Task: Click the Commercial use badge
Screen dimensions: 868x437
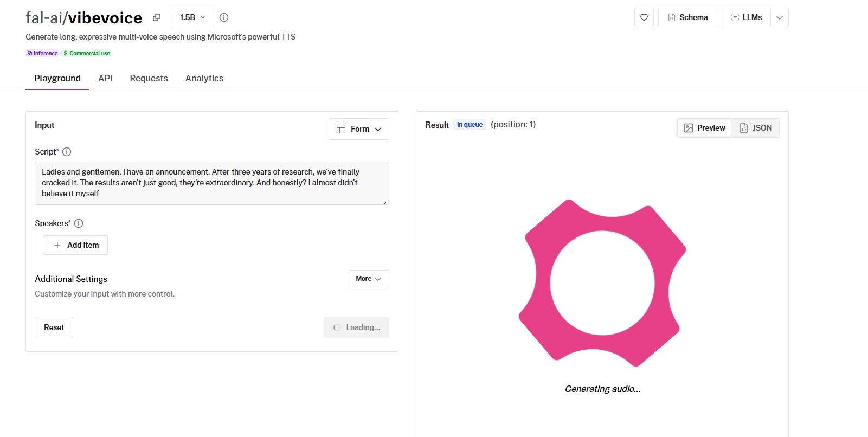Action: tap(87, 53)
